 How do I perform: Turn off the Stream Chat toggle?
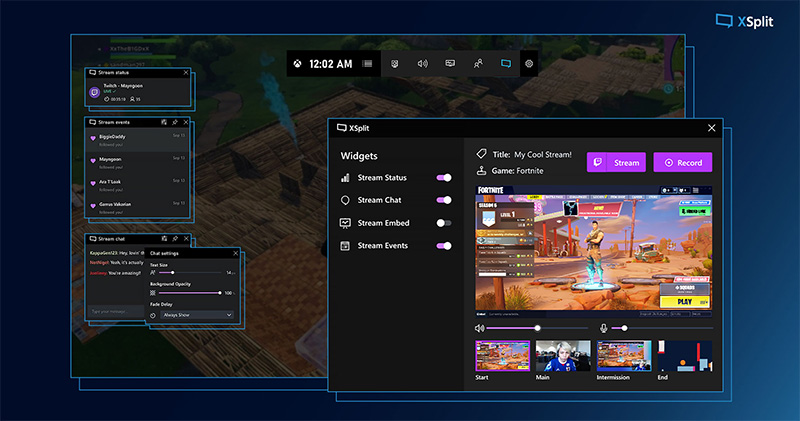444,200
